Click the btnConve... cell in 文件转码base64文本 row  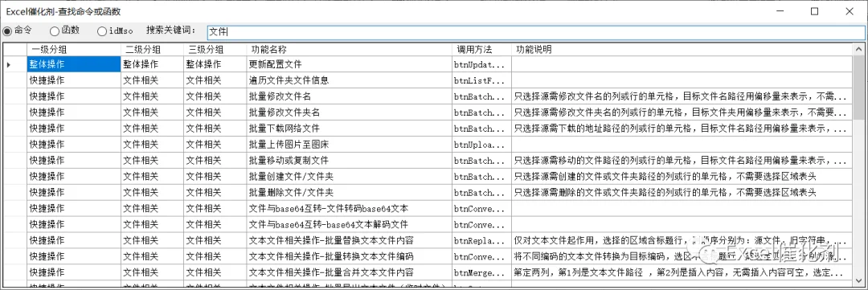tap(481, 209)
